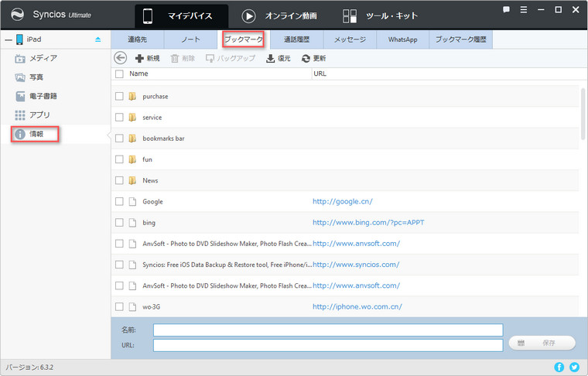Viewport: 588px width, 376px height.
Task: Select アプリ in the sidebar
Action: (x=32, y=115)
